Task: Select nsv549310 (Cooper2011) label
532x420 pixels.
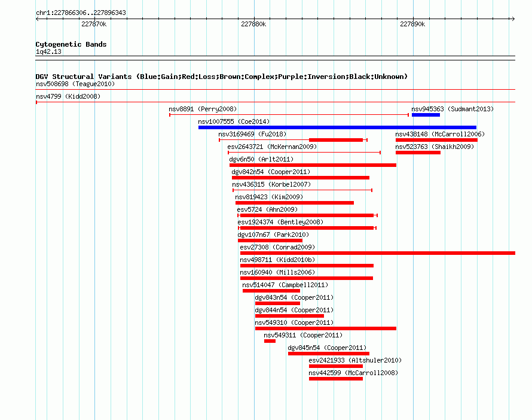Action: point(294,322)
